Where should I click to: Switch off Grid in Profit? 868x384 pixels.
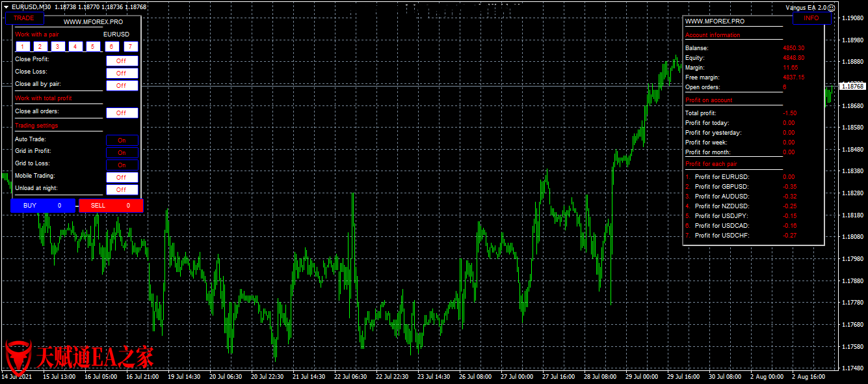[122, 153]
